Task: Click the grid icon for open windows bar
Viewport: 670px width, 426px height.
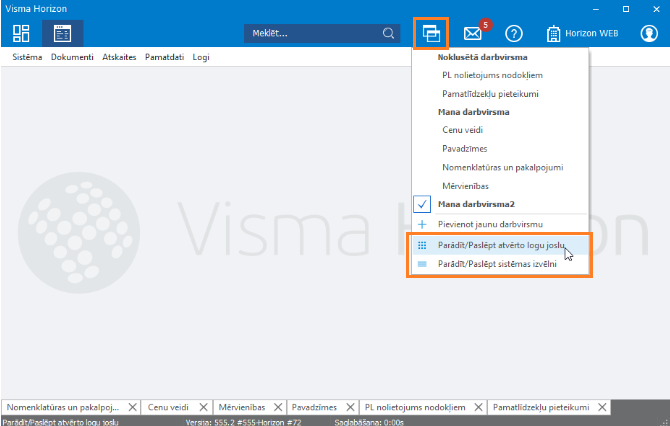Action: click(422, 245)
